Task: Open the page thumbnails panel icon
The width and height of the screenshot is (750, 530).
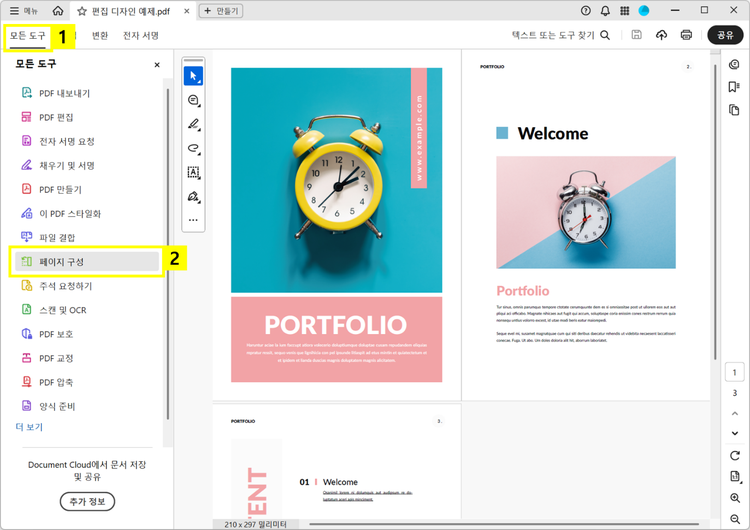Action: click(x=734, y=110)
